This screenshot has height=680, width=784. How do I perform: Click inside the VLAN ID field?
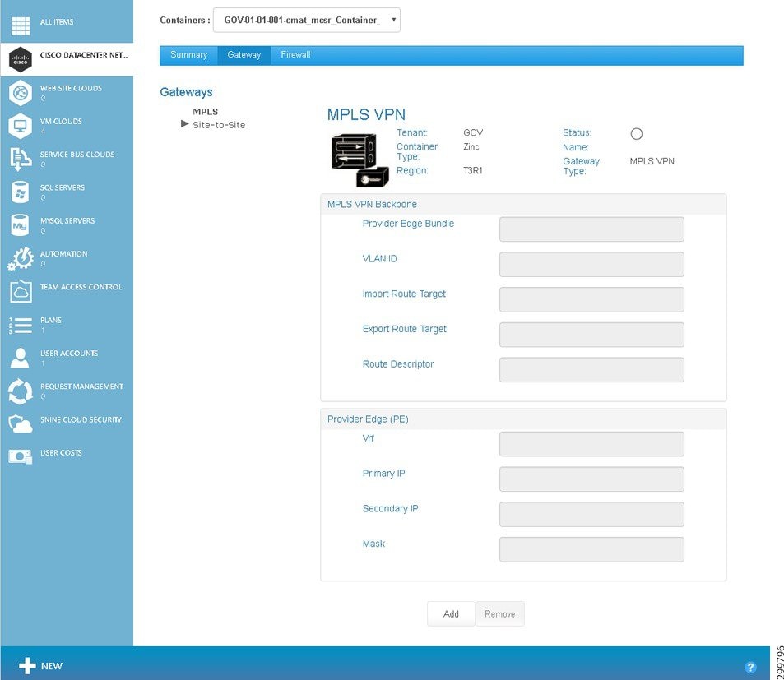[x=591, y=264]
